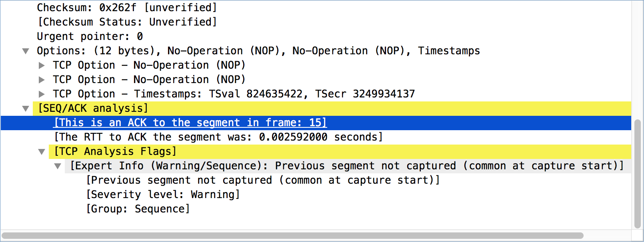Expand the first TCP Option No-Operation entry
644x242 pixels.
[x=42, y=65]
